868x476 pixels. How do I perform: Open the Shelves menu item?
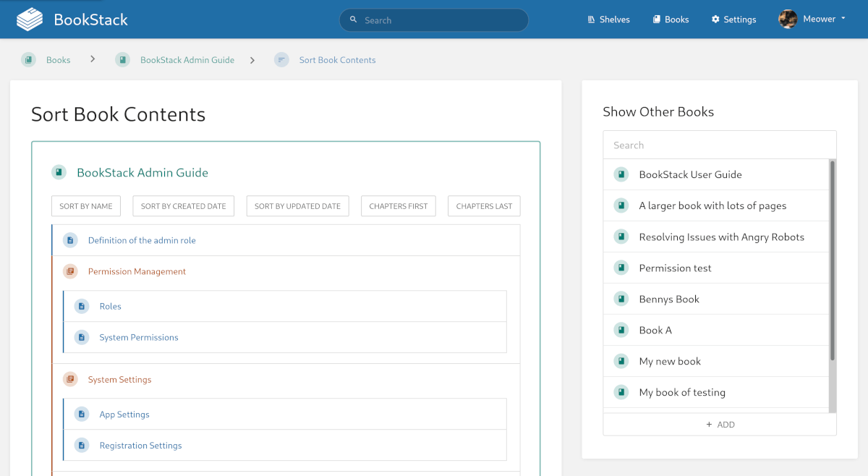609,20
